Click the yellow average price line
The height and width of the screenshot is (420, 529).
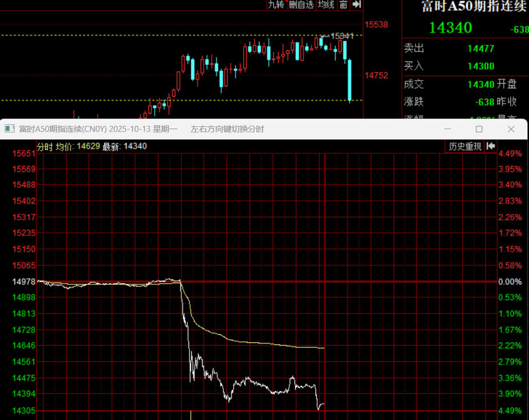(x=258, y=343)
